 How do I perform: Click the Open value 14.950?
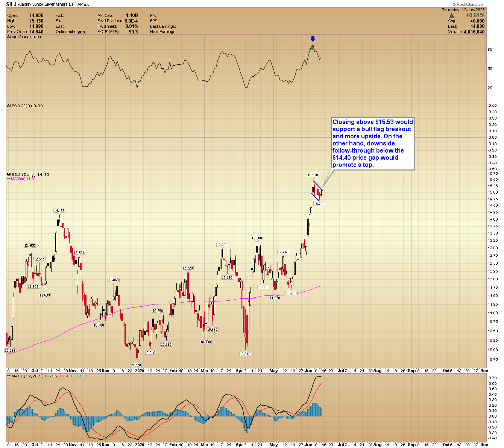36,16
